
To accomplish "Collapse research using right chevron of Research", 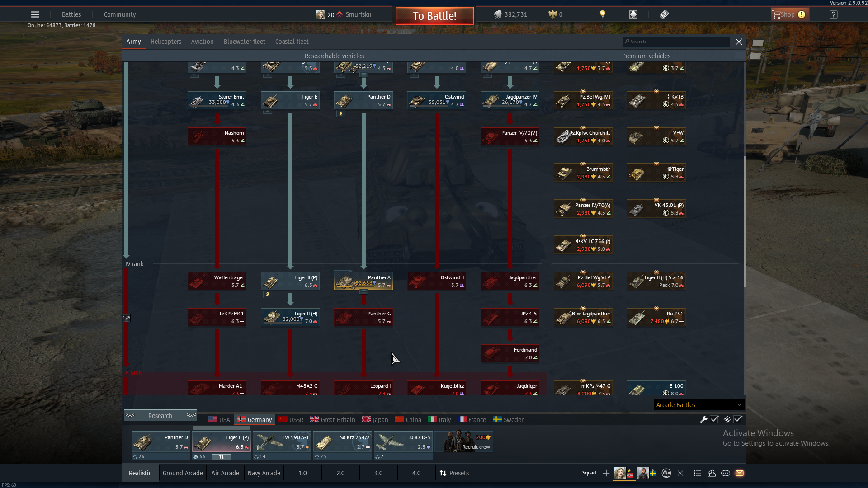I will pos(191,415).
